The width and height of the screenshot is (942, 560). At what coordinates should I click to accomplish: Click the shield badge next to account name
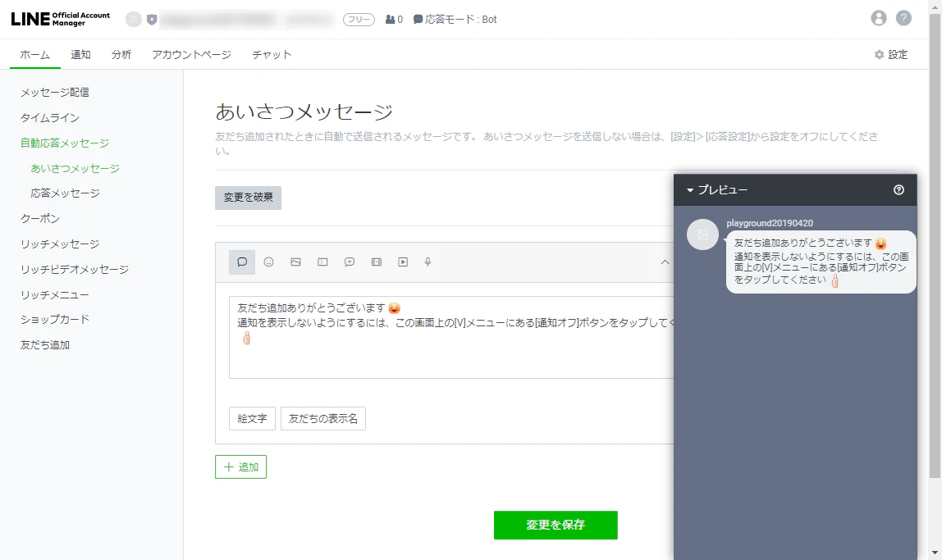pos(152,20)
